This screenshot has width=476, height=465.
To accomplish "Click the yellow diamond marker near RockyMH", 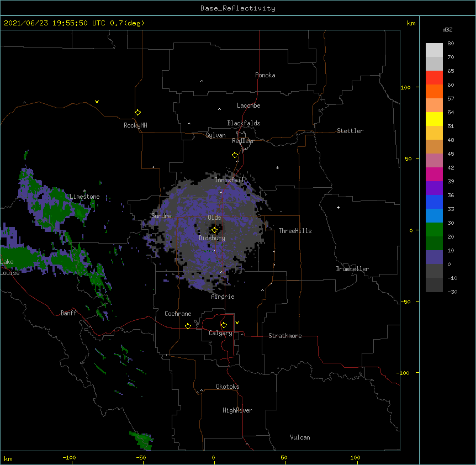I will 137,113.
